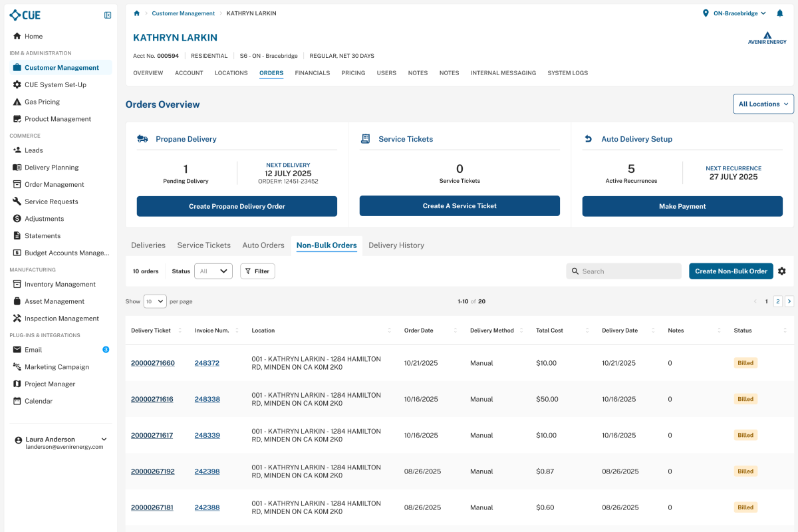The width and height of the screenshot is (798, 532).
Task: Open invoice number 248338
Action: (x=207, y=400)
